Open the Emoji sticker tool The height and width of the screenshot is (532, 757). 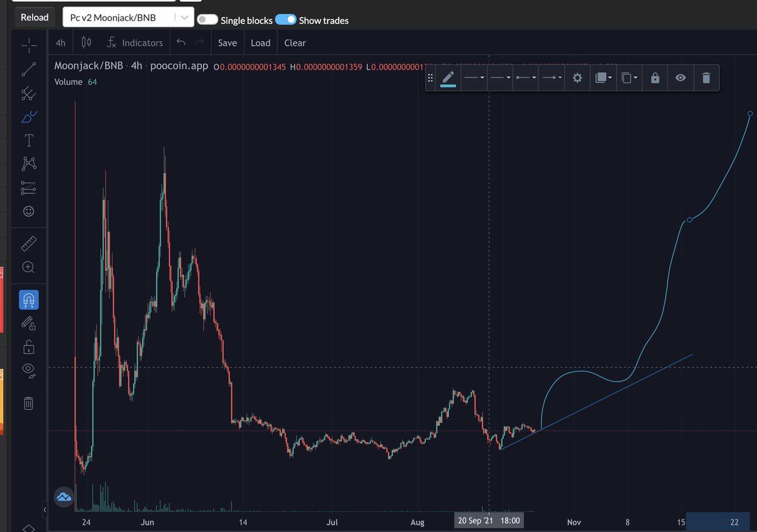pos(28,211)
